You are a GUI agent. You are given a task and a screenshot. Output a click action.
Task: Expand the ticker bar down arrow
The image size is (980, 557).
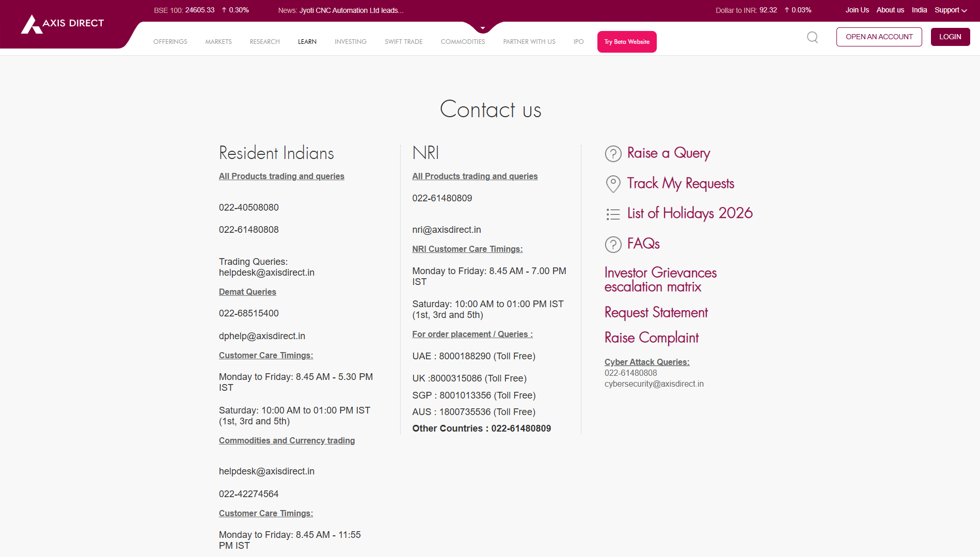pyautogui.click(x=483, y=28)
